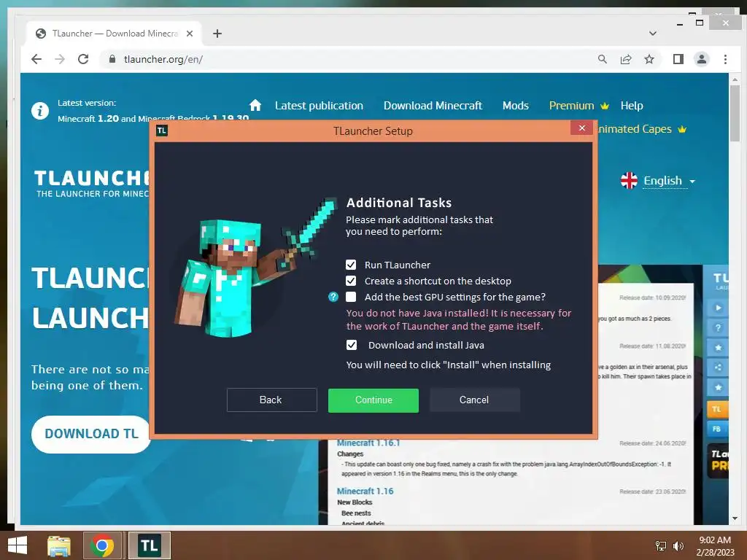This screenshot has width=747, height=560.
Task: Share this page icon in Chrome
Action: tap(626, 59)
